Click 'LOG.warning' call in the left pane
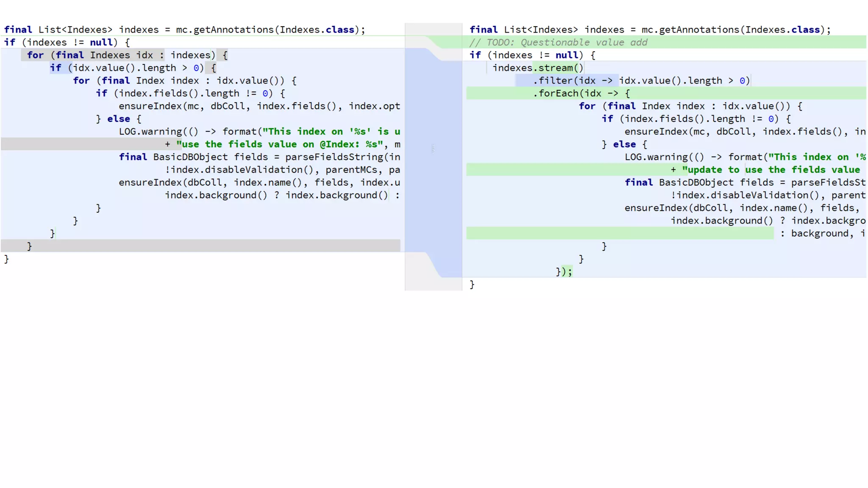The image size is (868, 488). coord(150,131)
